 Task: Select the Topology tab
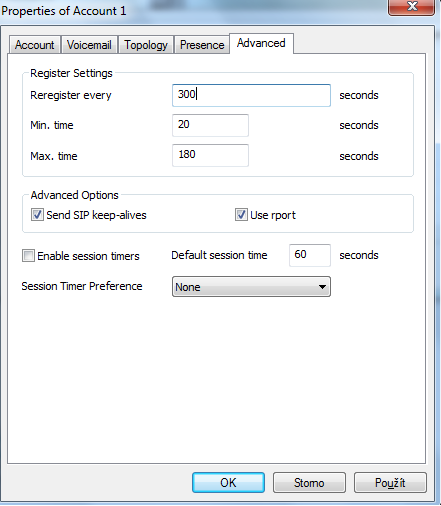[x=146, y=45]
